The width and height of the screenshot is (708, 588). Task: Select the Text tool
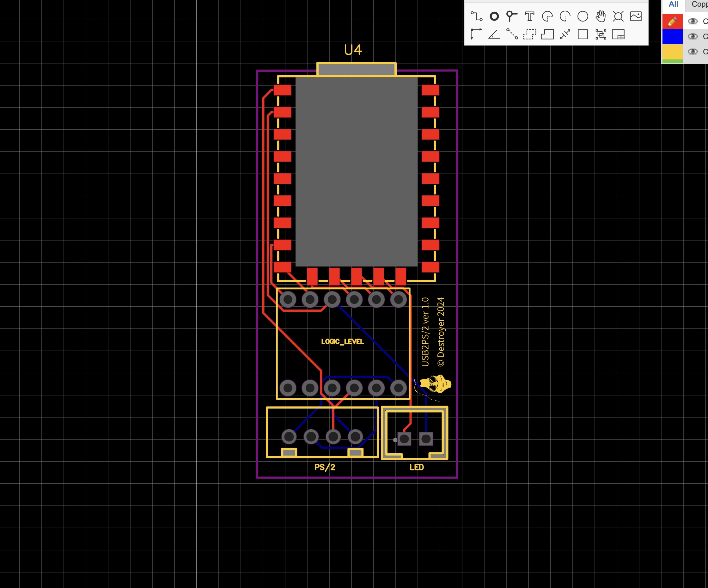pyautogui.click(x=530, y=16)
